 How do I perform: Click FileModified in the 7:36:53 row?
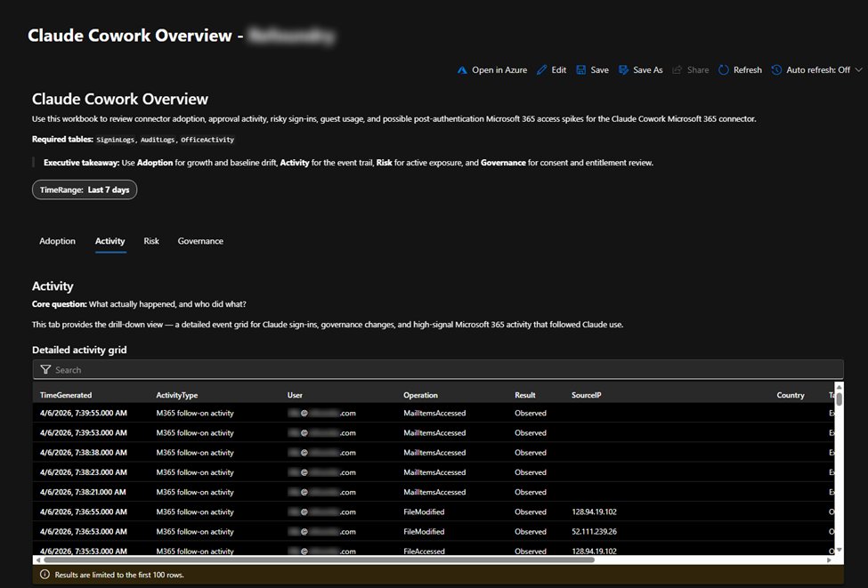[424, 532]
